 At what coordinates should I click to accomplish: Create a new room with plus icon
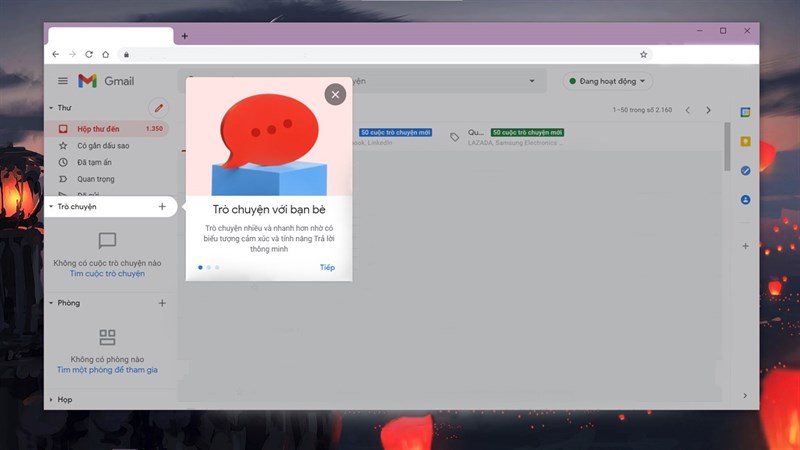[162, 303]
